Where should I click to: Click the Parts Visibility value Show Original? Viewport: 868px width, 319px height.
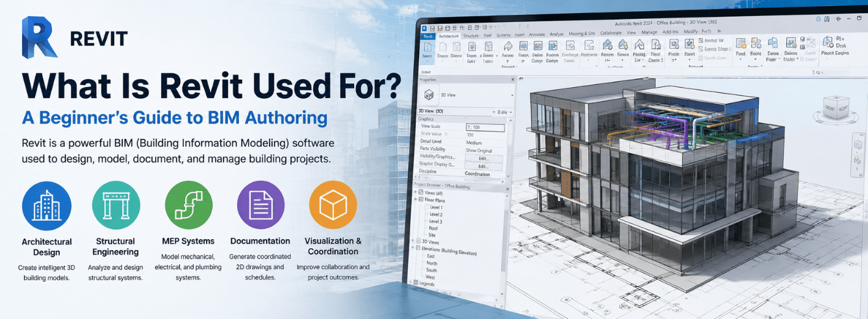479,151
